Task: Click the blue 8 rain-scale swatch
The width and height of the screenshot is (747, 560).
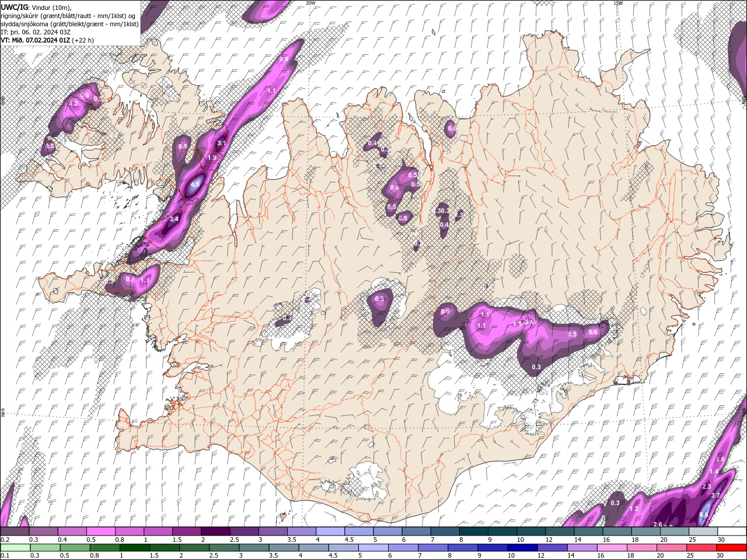Action: pyautogui.click(x=462, y=547)
